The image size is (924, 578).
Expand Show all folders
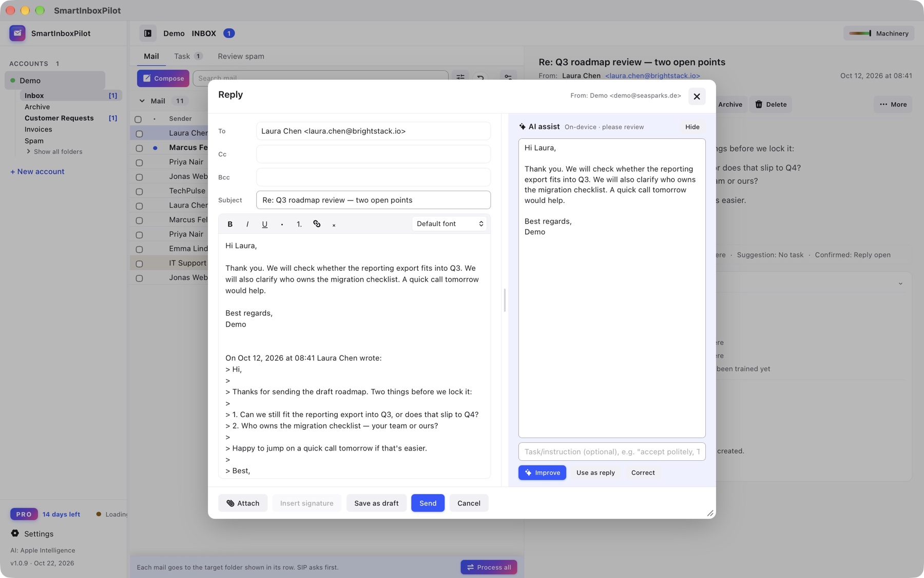[x=54, y=152]
